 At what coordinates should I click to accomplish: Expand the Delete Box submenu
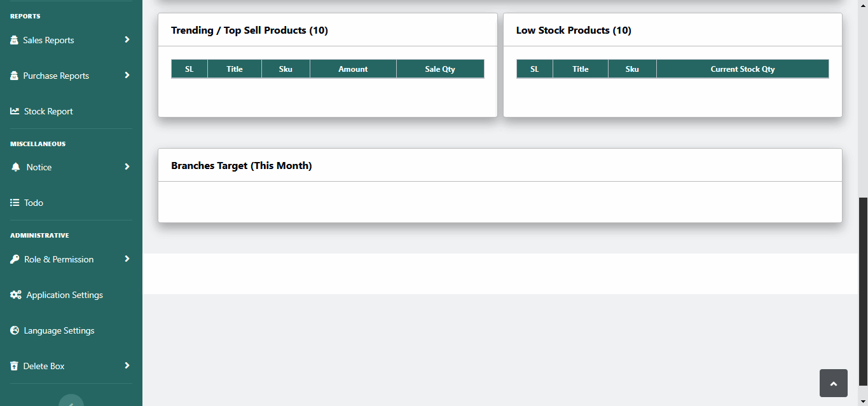pyautogui.click(x=127, y=365)
